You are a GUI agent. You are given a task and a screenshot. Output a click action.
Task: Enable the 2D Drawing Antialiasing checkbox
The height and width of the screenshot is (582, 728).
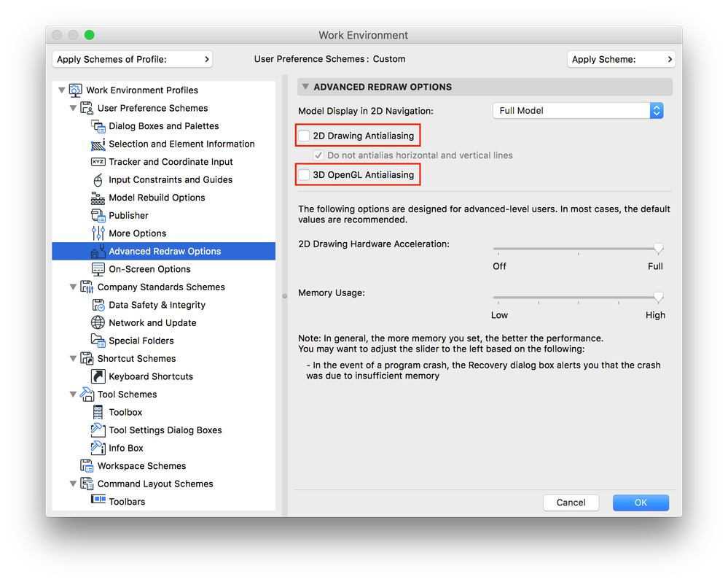click(x=304, y=136)
